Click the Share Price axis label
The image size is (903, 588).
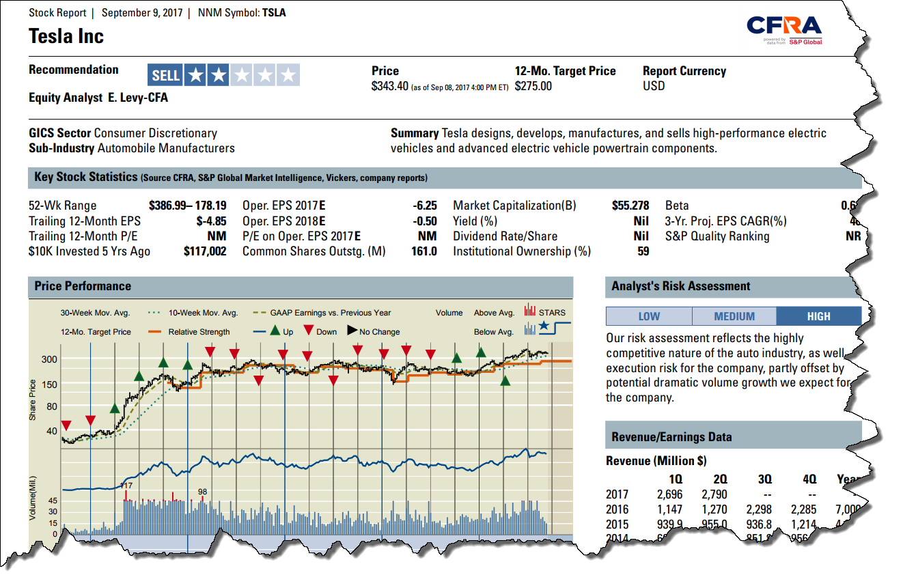[32, 400]
